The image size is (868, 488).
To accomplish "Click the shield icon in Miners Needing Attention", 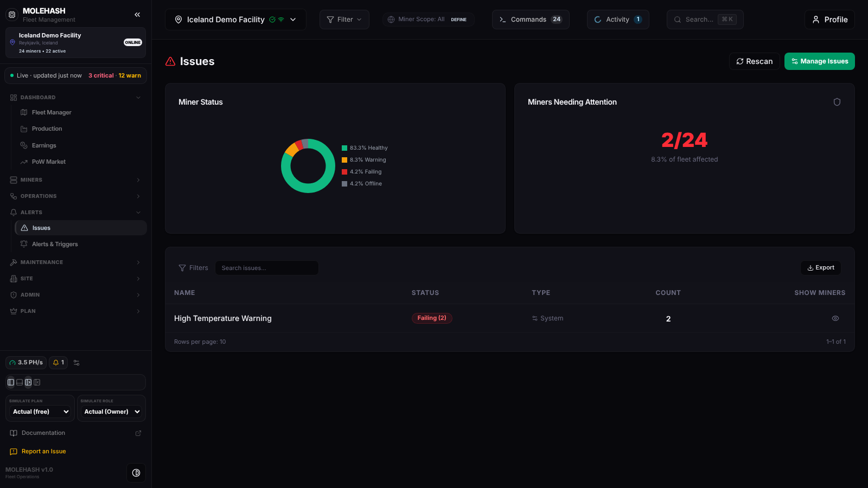I will click(837, 102).
